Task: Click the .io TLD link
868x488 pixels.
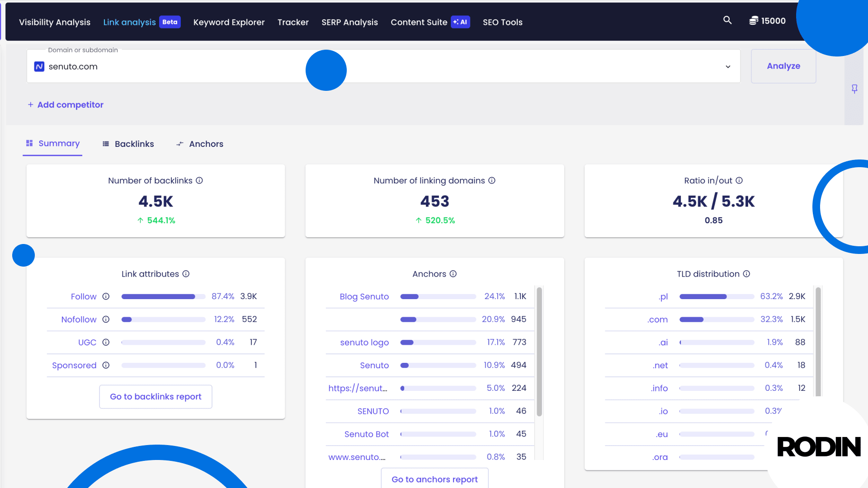Action: tap(663, 411)
